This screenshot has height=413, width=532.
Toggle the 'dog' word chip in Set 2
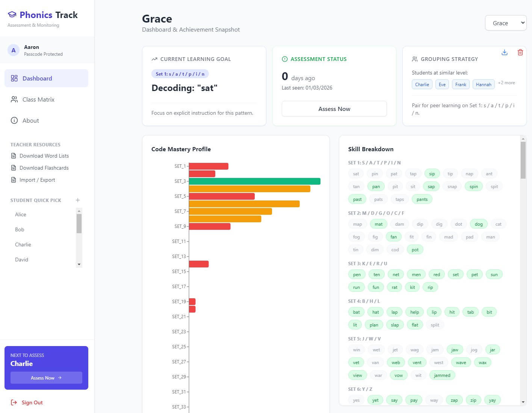(478, 224)
